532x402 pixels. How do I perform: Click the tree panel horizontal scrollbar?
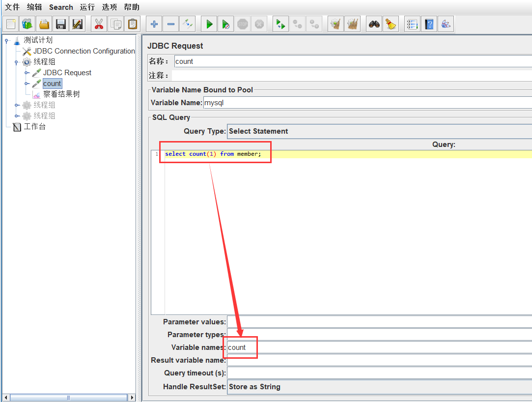(68, 398)
